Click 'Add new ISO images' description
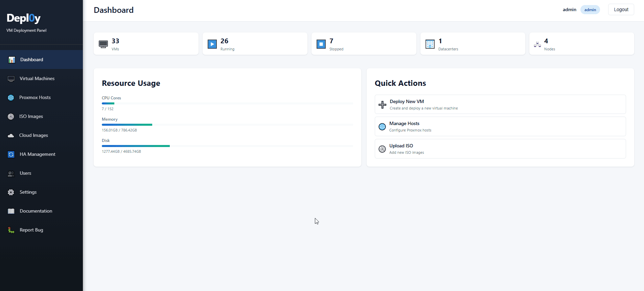This screenshot has height=291, width=644. [407, 152]
